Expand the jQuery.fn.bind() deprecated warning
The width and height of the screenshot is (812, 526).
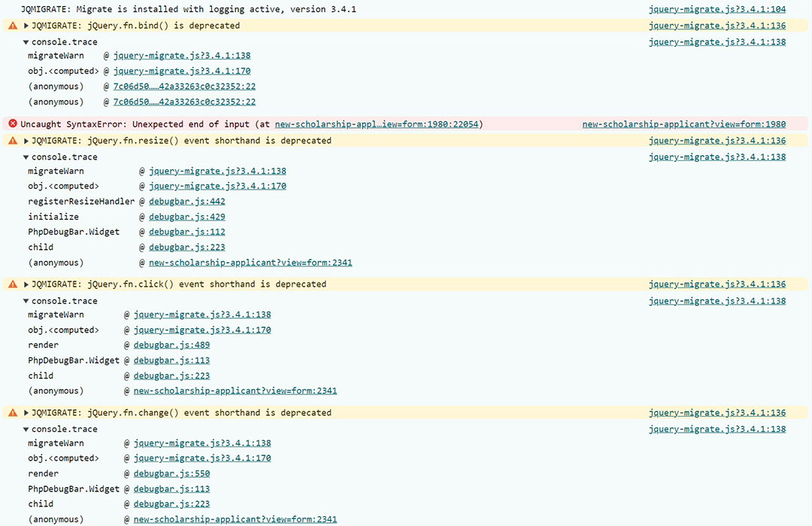pos(26,26)
